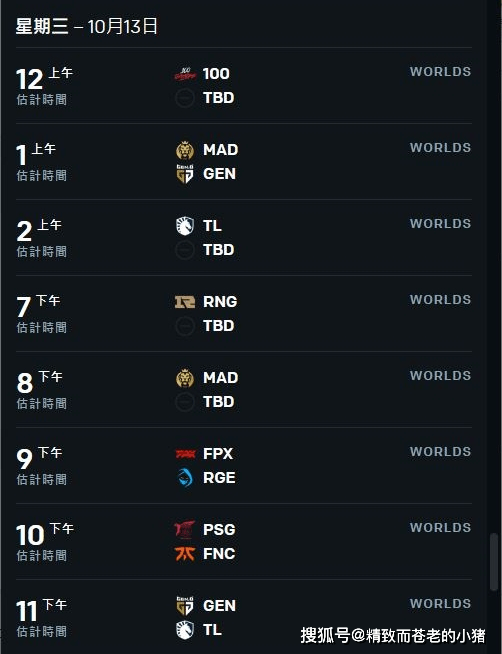This screenshot has height=654, width=502.
Task: Select the 12 AM match time entry
Action: 45,86
